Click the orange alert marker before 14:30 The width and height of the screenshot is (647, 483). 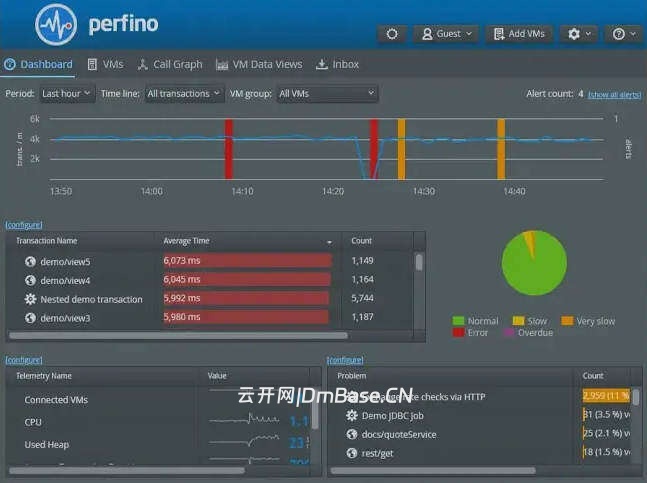(x=401, y=149)
